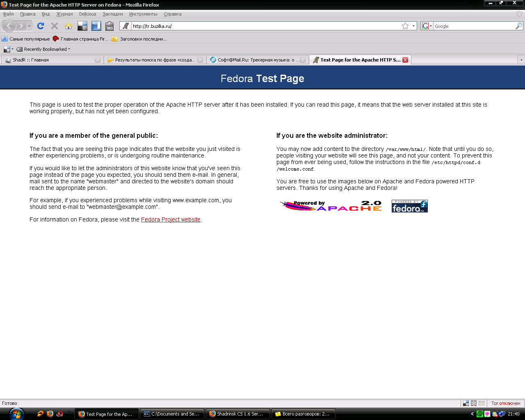This screenshot has height=420, width=525.
Task: Open the Журнал menu
Action: (x=64, y=14)
